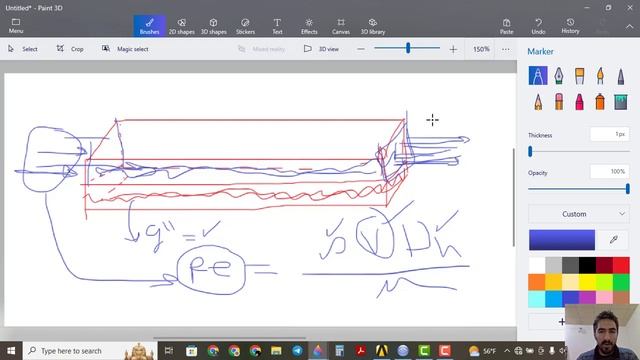The image size is (640, 360).
Task: Show hidden system tray icons
Action: tap(507, 351)
